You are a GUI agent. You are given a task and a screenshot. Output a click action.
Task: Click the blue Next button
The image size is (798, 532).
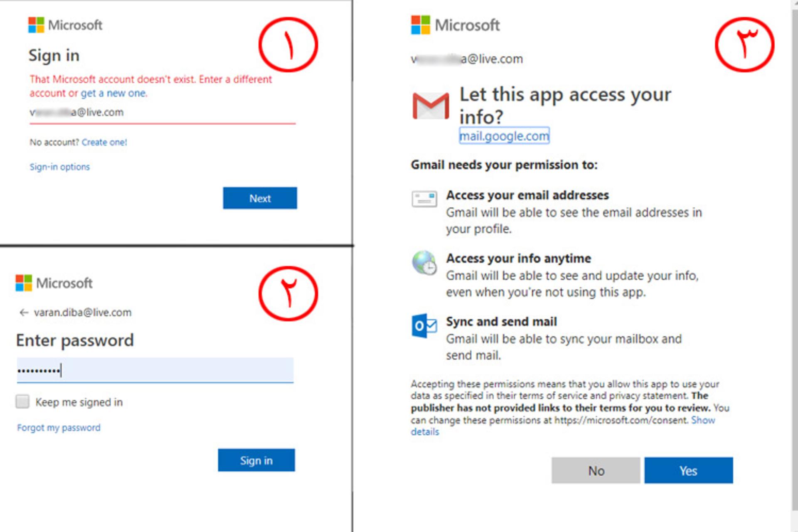coord(260,198)
